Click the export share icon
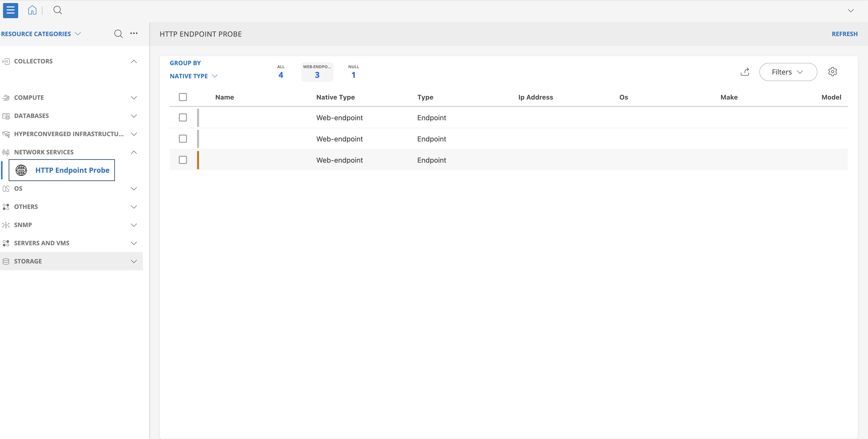The width and height of the screenshot is (868, 439). (x=745, y=72)
